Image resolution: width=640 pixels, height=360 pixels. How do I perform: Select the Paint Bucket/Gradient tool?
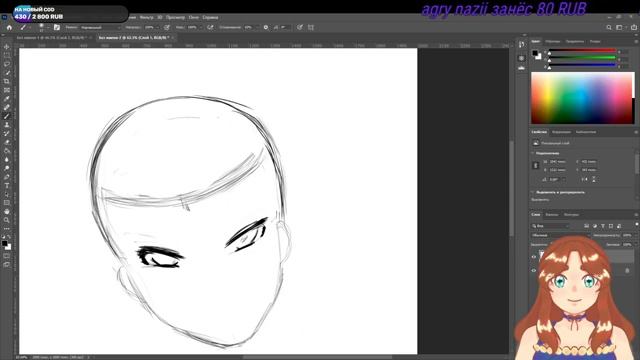[x=7, y=151]
